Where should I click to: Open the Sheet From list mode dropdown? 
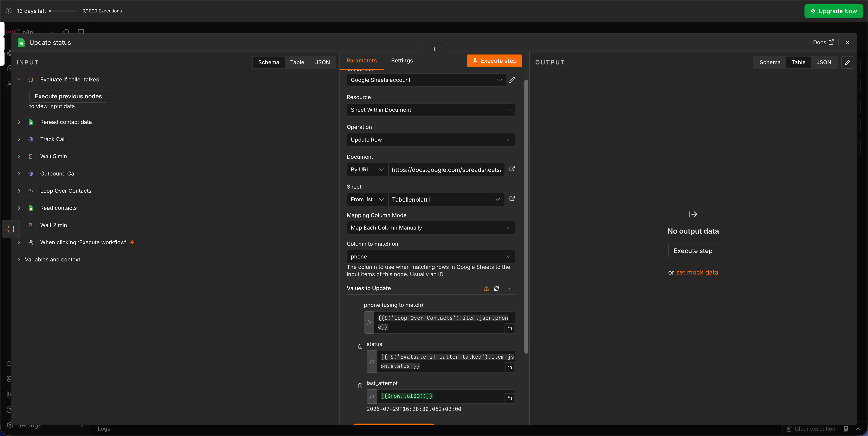(x=367, y=199)
